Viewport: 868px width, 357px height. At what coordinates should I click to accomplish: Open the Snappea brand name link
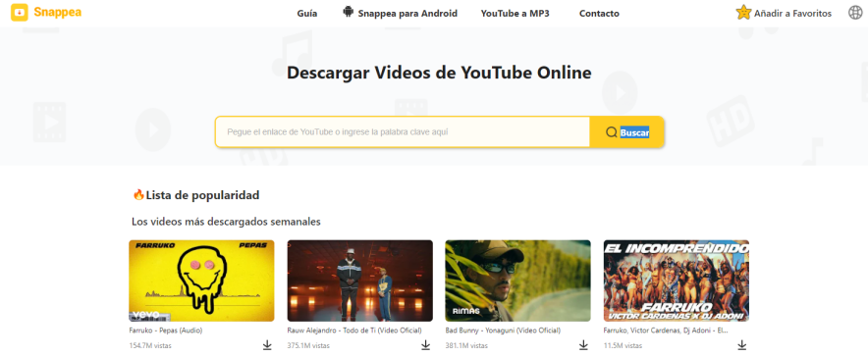[58, 12]
